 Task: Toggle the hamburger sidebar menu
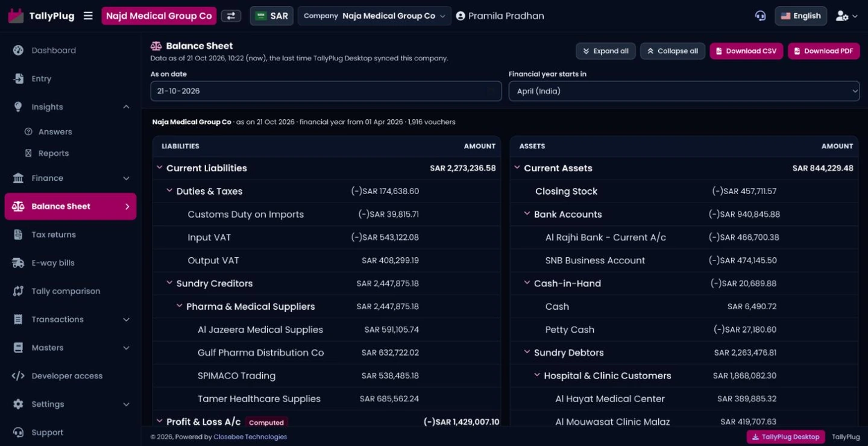coord(88,16)
